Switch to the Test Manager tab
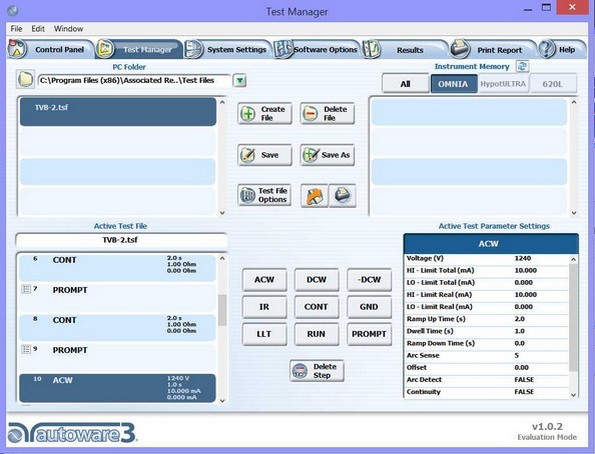Viewport: 595px width, 454px height. pyautogui.click(x=139, y=49)
